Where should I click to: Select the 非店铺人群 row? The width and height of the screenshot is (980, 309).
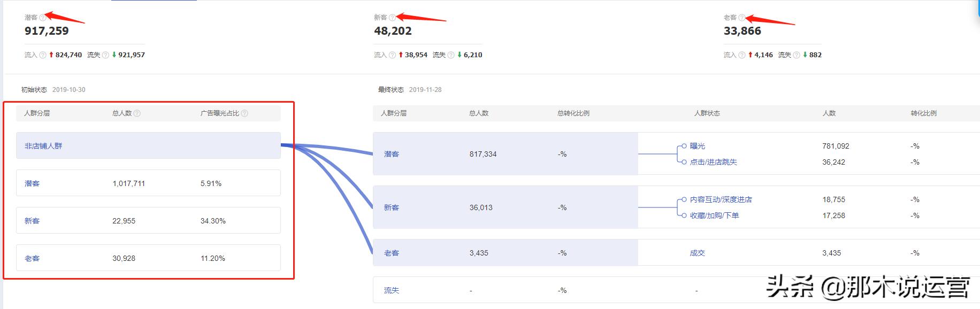click(148, 145)
